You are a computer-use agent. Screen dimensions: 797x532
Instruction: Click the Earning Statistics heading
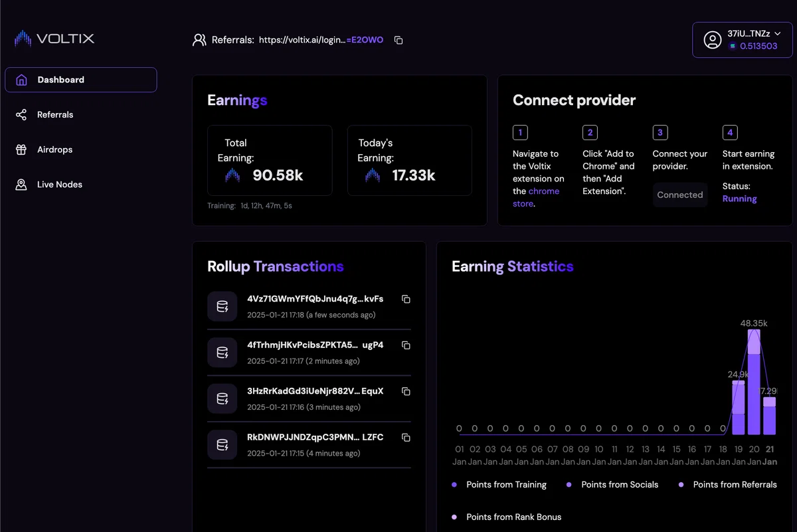point(512,266)
